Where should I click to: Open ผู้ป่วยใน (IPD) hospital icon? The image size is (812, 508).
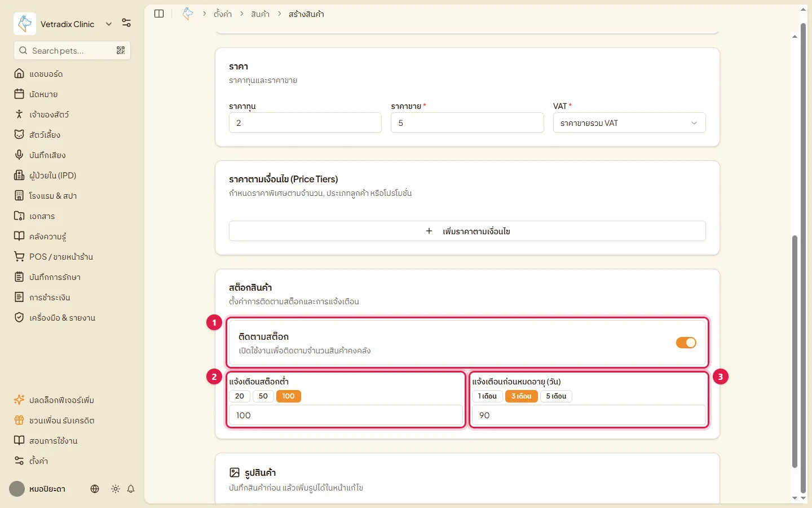point(19,175)
